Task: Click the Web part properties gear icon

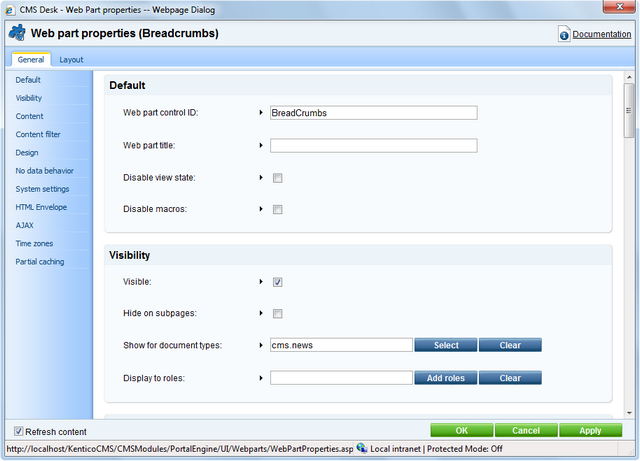Action: point(17,34)
